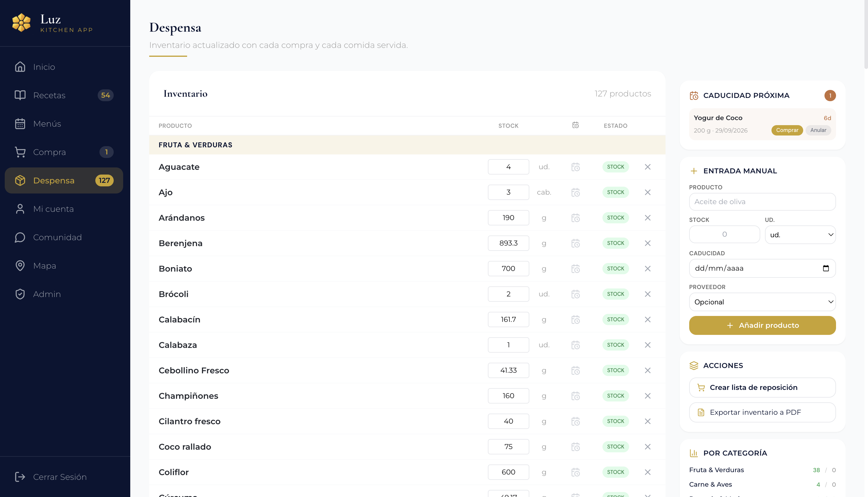Click Exportar inventario a PDF

pyautogui.click(x=762, y=412)
